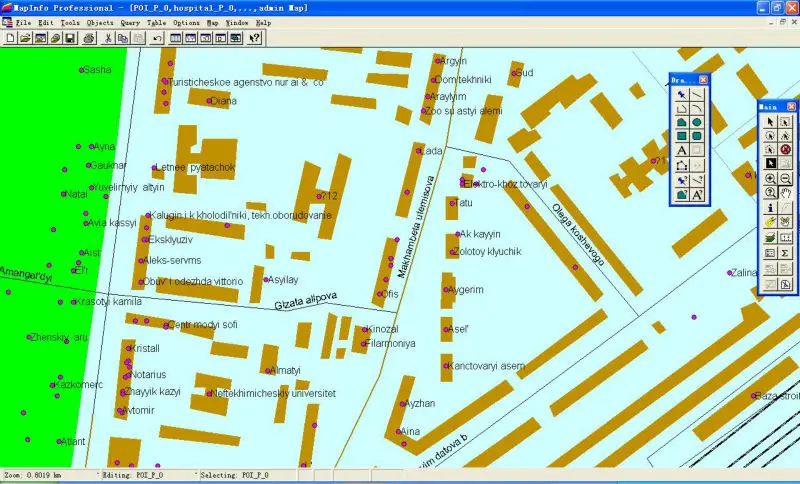Click the New Table icon in toolbar
The image size is (800, 484).
click(10, 38)
